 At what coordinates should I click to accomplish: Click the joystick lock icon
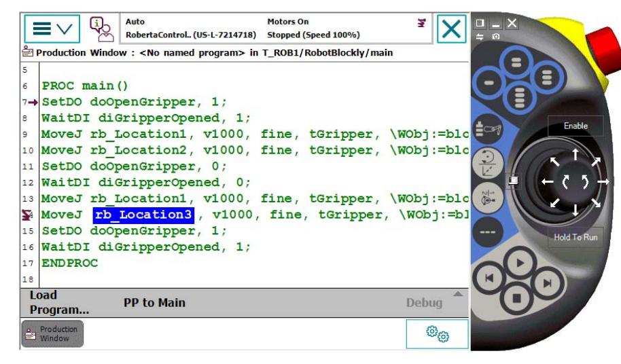(x=513, y=181)
